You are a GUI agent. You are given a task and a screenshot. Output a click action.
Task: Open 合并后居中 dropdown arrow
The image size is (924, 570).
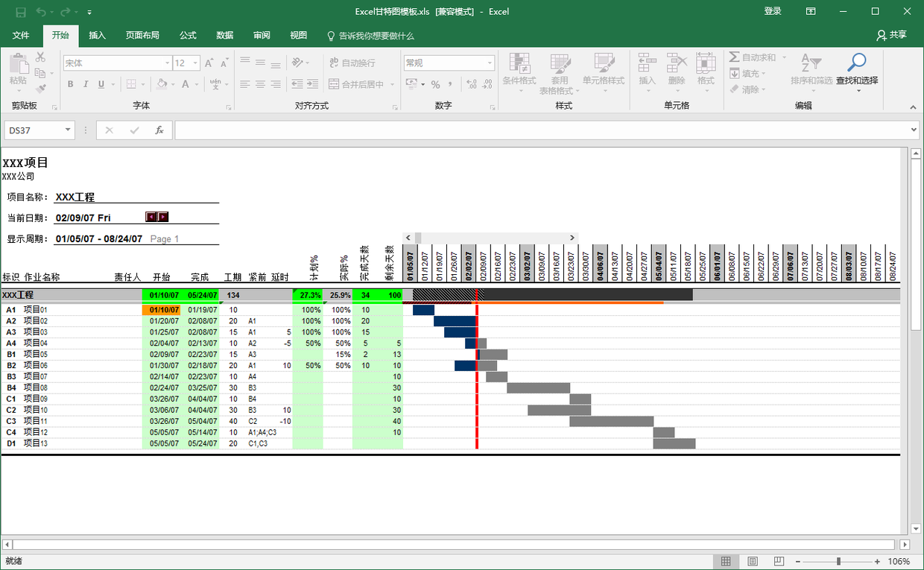[x=392, y=84]
